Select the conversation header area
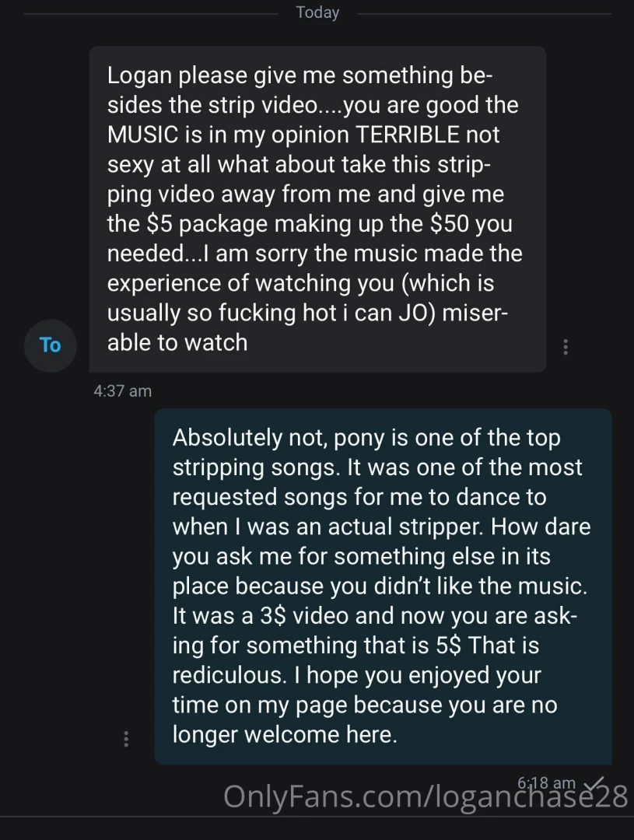This screenshot has width=634, height=840. pos(317,12)
